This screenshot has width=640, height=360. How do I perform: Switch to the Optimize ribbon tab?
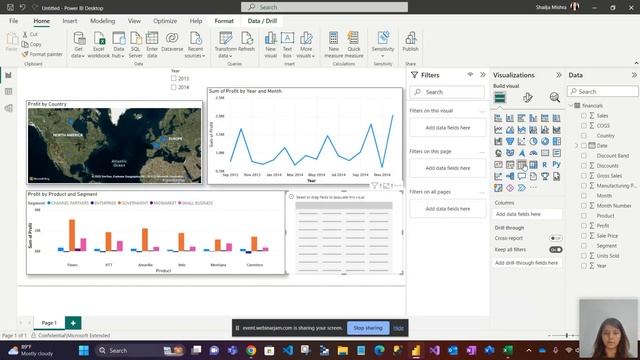[x=165, y=21]
